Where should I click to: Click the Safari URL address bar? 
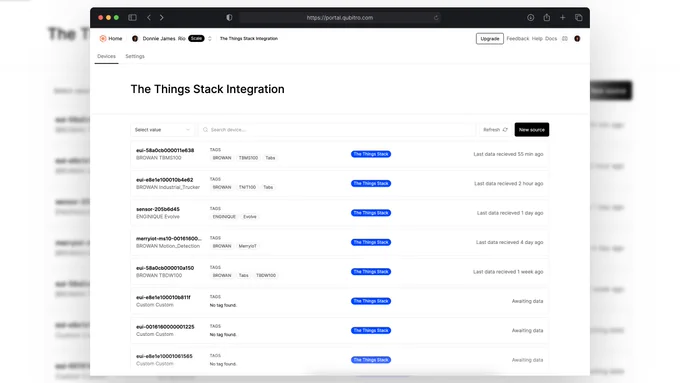tap(340, 18)
